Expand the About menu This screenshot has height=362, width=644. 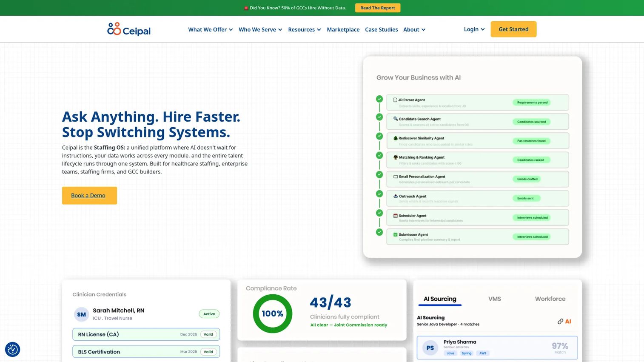click(x=414, y=29)
